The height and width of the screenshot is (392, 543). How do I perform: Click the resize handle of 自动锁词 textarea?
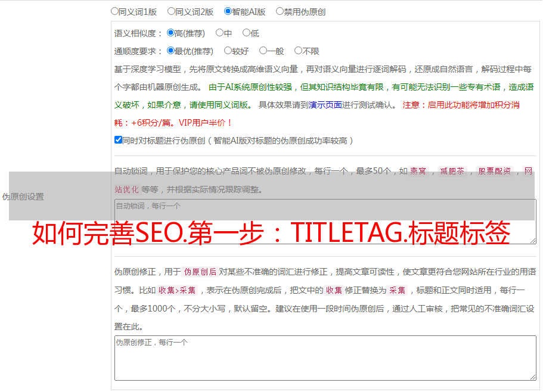(533, 241)
